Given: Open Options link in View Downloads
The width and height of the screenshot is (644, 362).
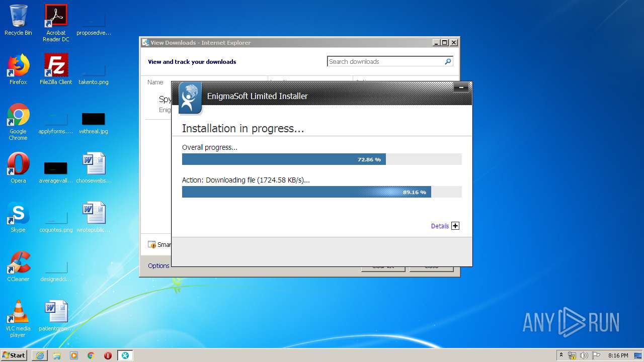Looking at the screenshot, I should [x=158, y=266].
